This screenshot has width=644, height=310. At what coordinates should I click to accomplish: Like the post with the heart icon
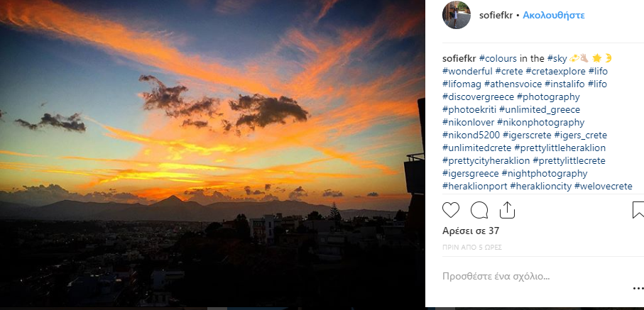click(x=451, y=210)
